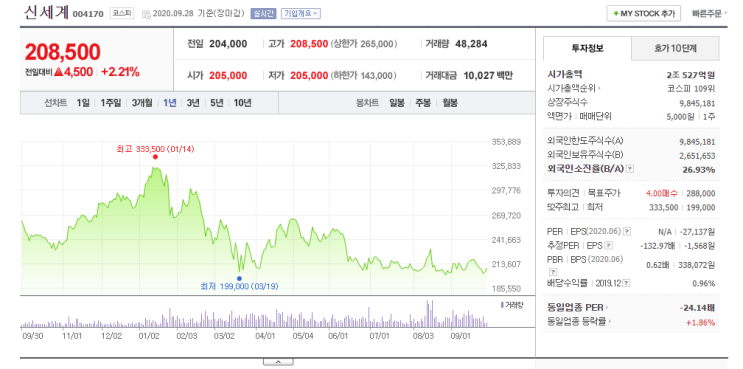Image resolution: width=743 pixels, height=369 pixels.
Task: Open help icon next to 추정PER EPS
Action: coord(609,245)
